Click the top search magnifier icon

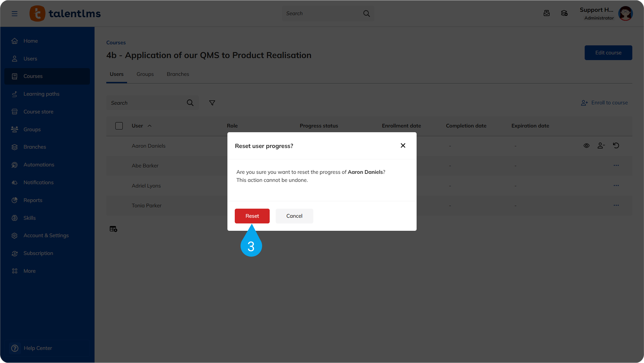[x=366, y=13]
